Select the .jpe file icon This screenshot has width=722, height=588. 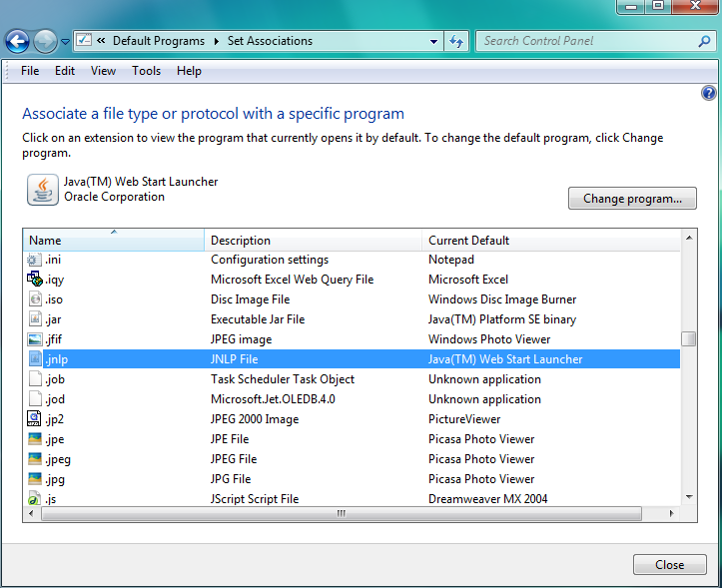35,439
